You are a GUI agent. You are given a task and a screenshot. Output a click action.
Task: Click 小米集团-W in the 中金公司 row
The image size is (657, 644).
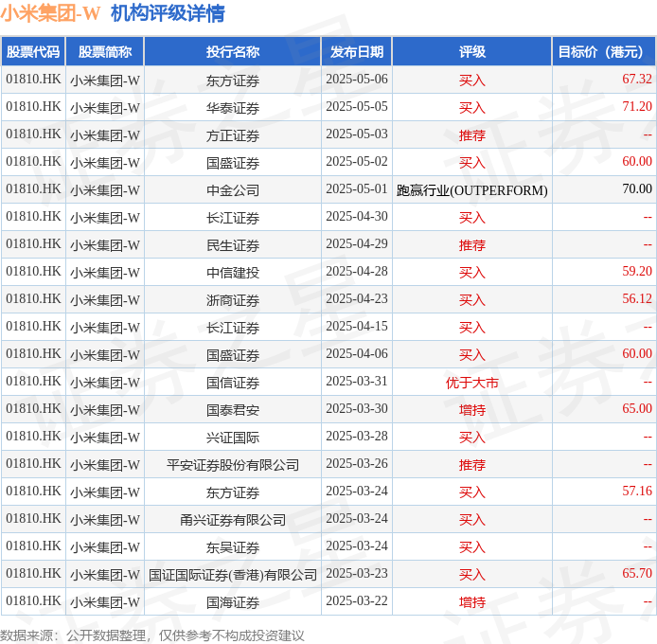105,190
